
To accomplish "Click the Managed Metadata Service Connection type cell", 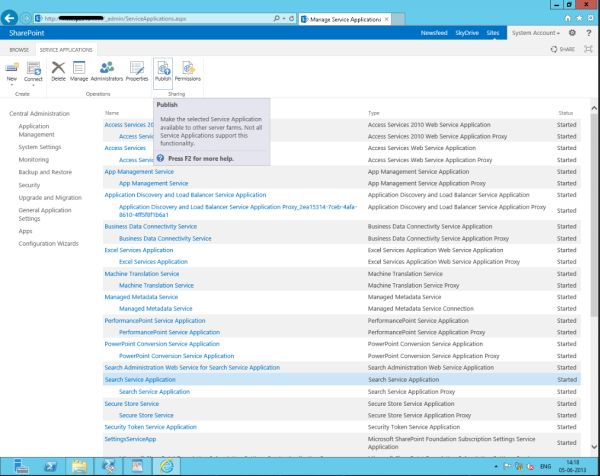I will tap(421, 308).
